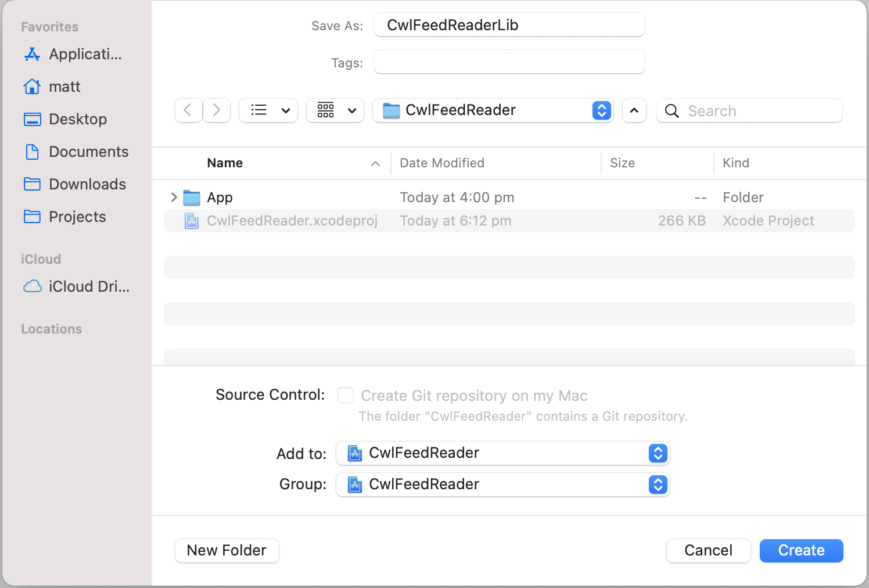Click the Create button
The height and width of the screenshot is (588, 869).
point(801,551)
